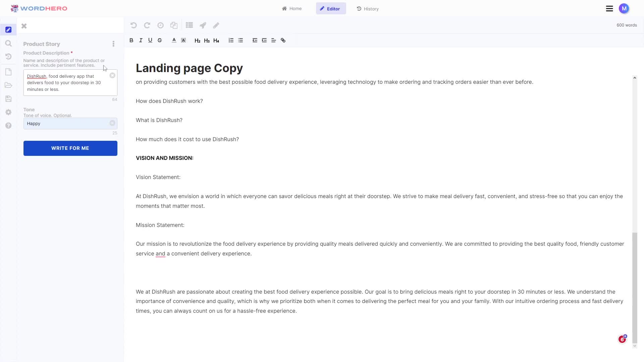Click the text 'How does DishRush work?'
The width and height of the screenshot is (644, 362).
[x=169, y=101]
